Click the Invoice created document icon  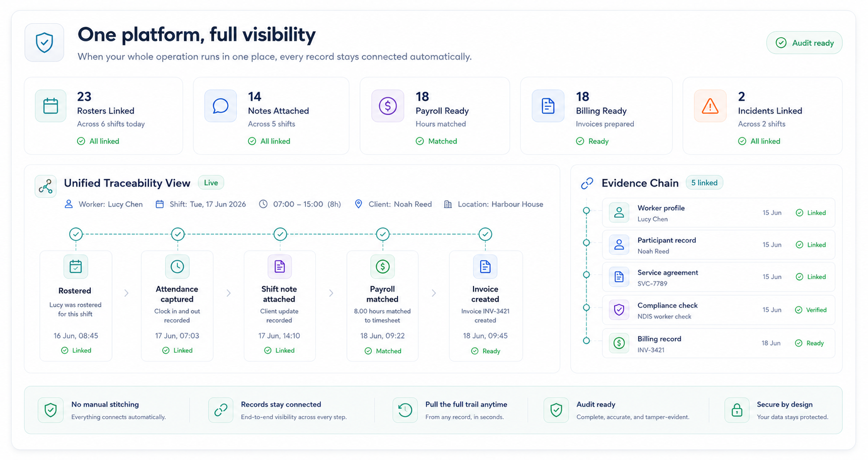click(485, 267)
